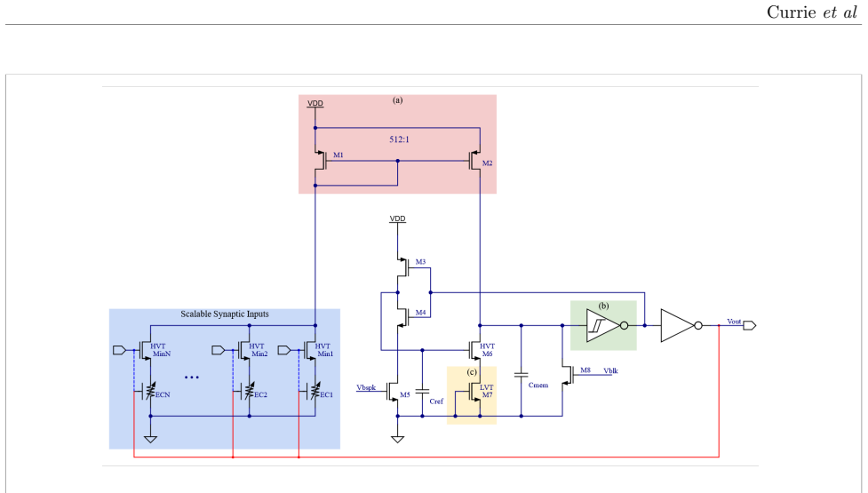The width and height of the screenshot is (868, 493).
Task: Click the "(c)" label in the yellow block
Action: coord(472,372)
